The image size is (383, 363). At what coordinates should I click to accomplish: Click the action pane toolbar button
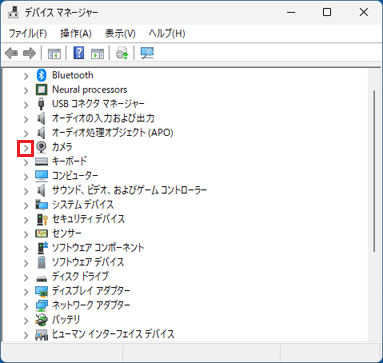[98, 53]
